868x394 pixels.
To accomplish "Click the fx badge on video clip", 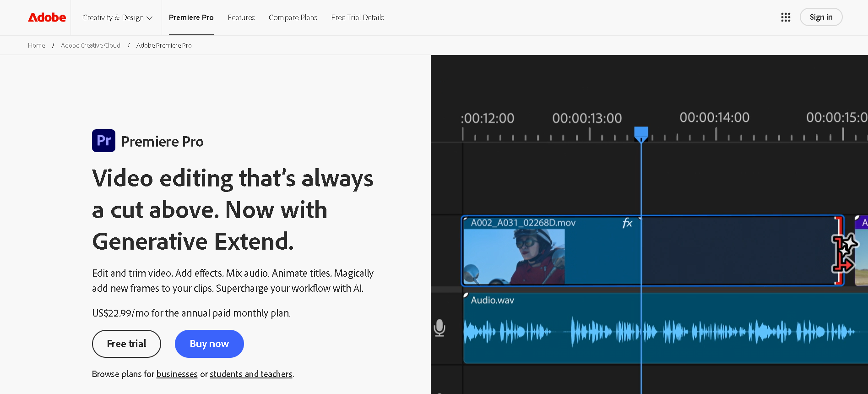I will click(x=627, y=223).
